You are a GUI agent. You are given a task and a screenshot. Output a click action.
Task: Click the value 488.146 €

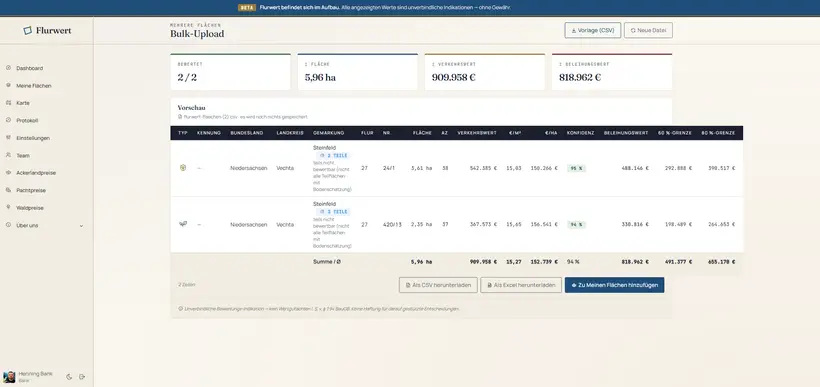click(635, 168)
